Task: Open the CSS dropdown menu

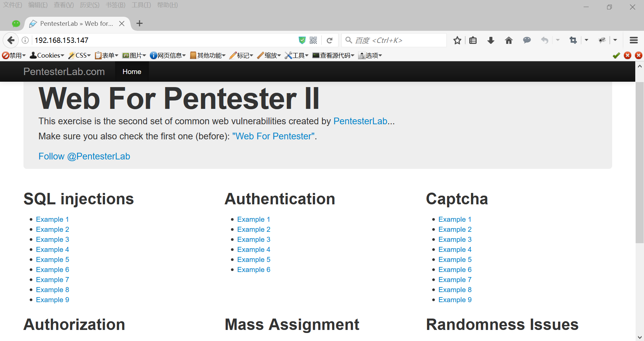Action: pos(79,55)
